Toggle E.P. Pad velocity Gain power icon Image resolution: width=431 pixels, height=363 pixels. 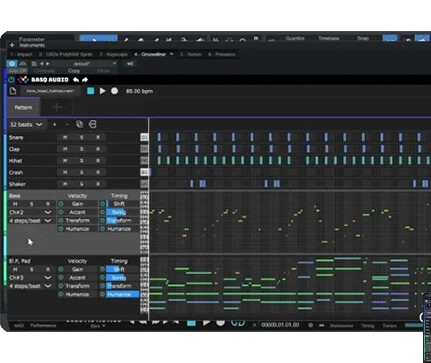click(x=61, y=269)
